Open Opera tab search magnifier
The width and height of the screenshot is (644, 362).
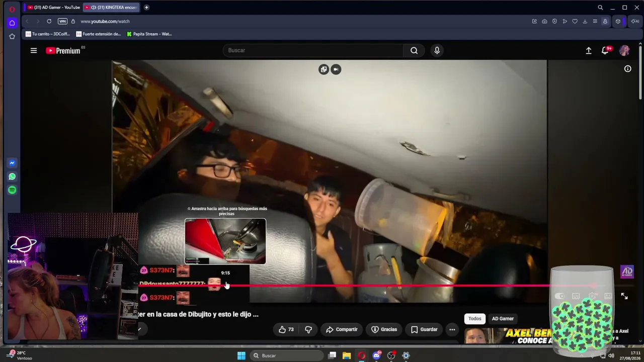(600, 8)
